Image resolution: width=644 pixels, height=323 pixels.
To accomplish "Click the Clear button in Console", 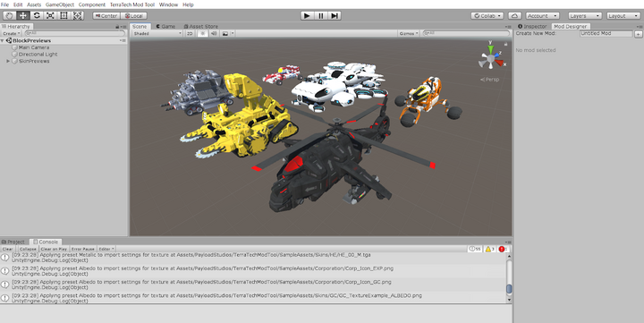I will [8, 249].
